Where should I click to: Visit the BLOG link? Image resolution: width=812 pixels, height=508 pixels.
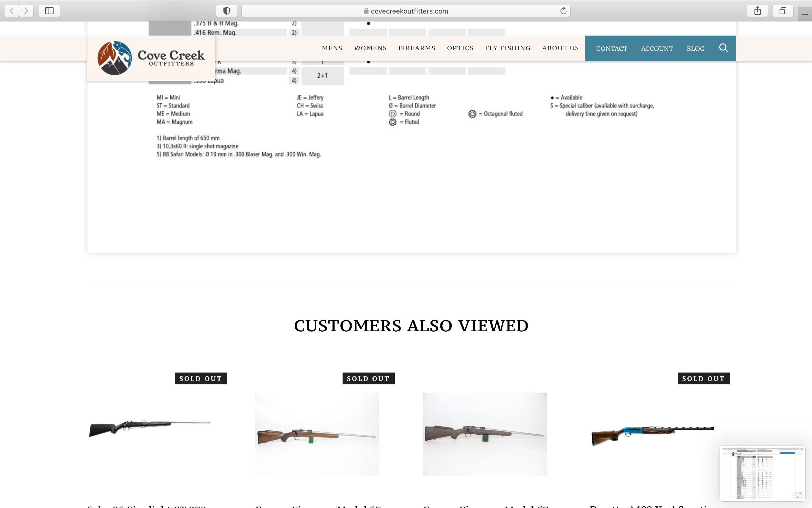click(695, 48)
